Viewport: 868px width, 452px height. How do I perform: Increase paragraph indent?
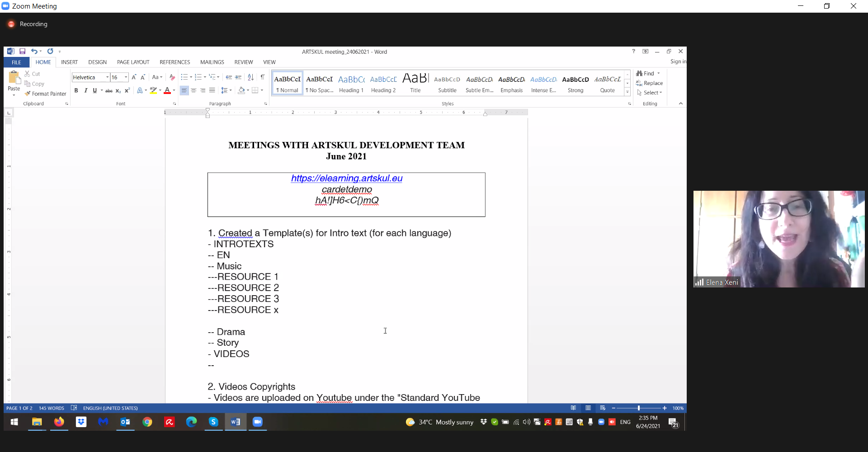[238, 77]
